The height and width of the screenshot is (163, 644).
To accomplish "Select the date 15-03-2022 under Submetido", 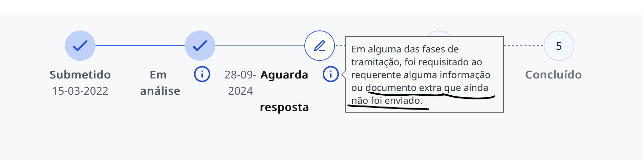I will click(x=80, y=91).
